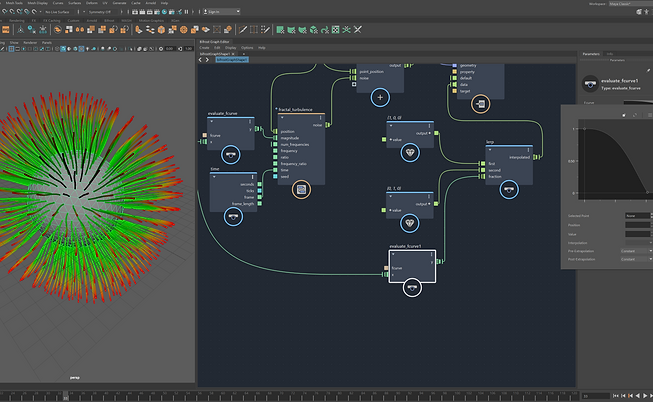653x402 pixels.
Task: Click the fcurve Value input field
Action: coord(637,234)
